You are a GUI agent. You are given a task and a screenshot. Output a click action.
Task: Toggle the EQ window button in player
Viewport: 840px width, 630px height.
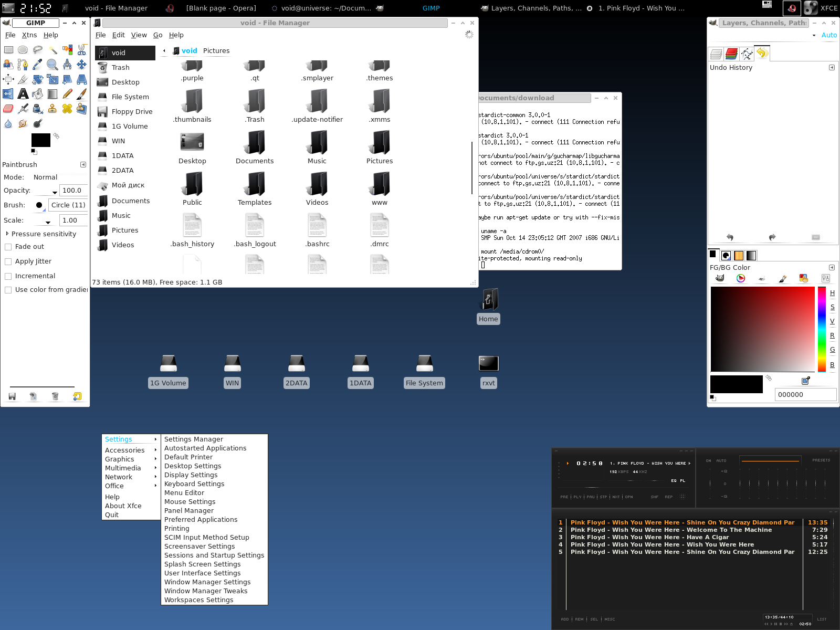(674, 480)
